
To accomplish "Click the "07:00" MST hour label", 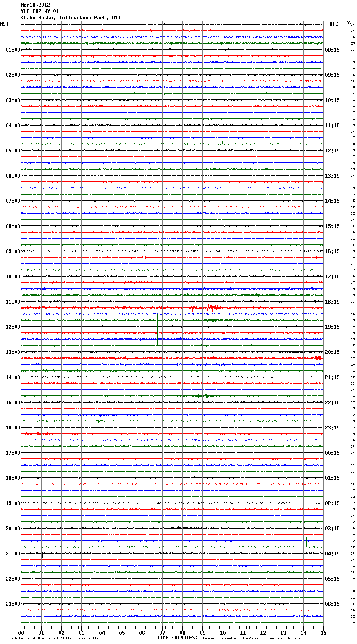I will point(13,201).
